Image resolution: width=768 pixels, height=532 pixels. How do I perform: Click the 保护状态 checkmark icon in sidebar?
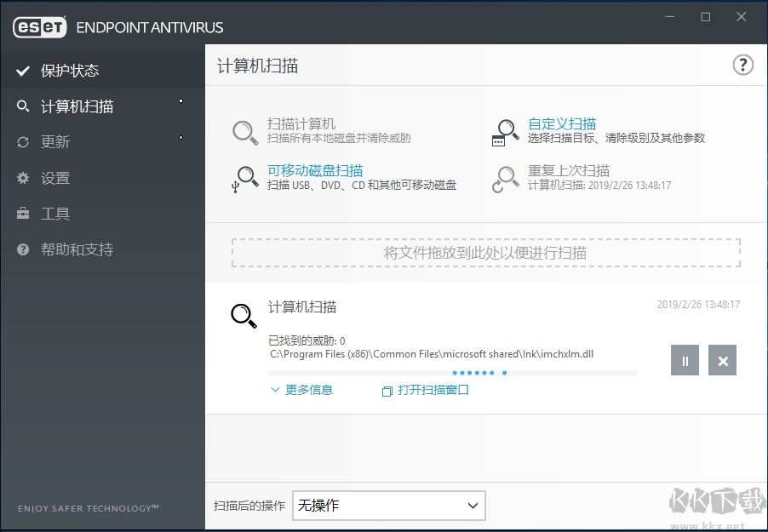tap(23, 71)
